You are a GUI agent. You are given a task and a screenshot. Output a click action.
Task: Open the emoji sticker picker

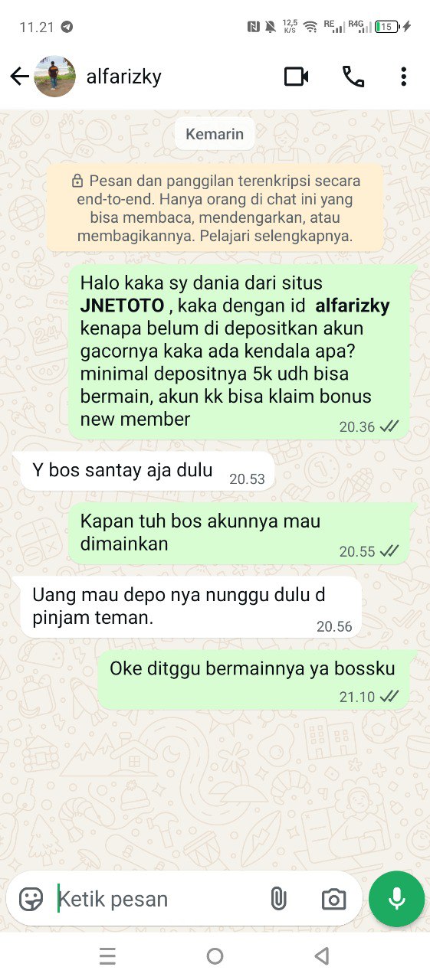pos(31,899)
